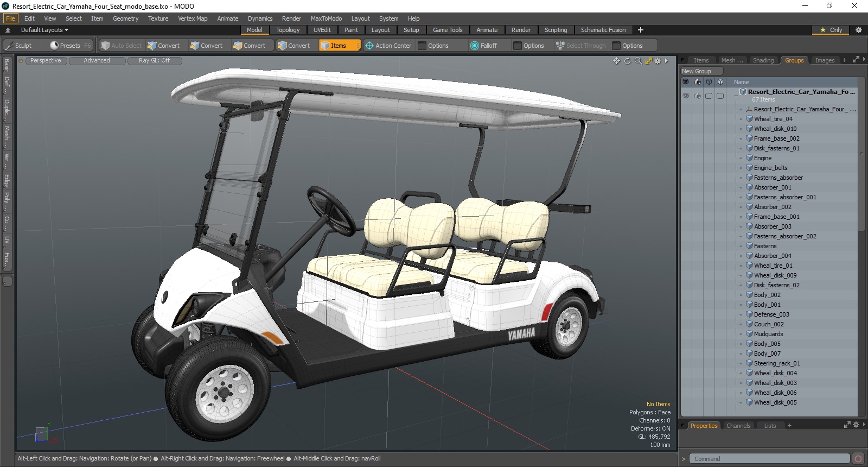Image resolution: width=868 pixels, height=467 pixels.
Task: Switch to the Shading panel tab
Action: pyautogui.click(x=763, y=60)
